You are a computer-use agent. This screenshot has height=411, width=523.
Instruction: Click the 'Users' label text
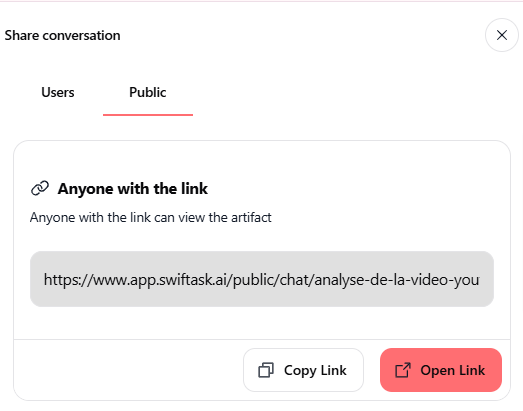point(58,92)
